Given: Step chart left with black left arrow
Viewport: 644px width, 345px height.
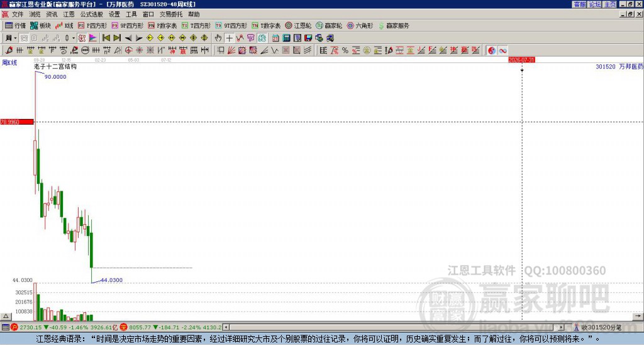Looking at the screenshot, I should (x=128, y=38).
